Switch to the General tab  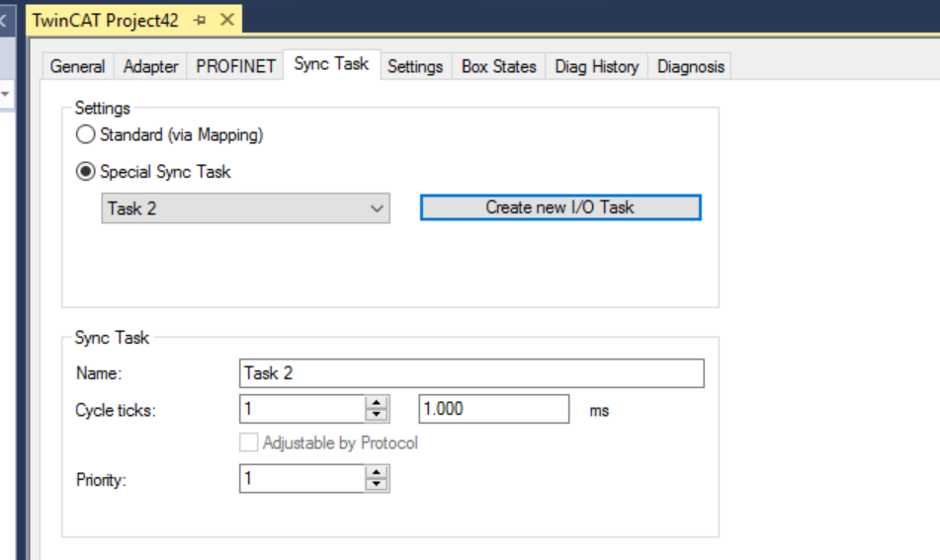[77, 66]
